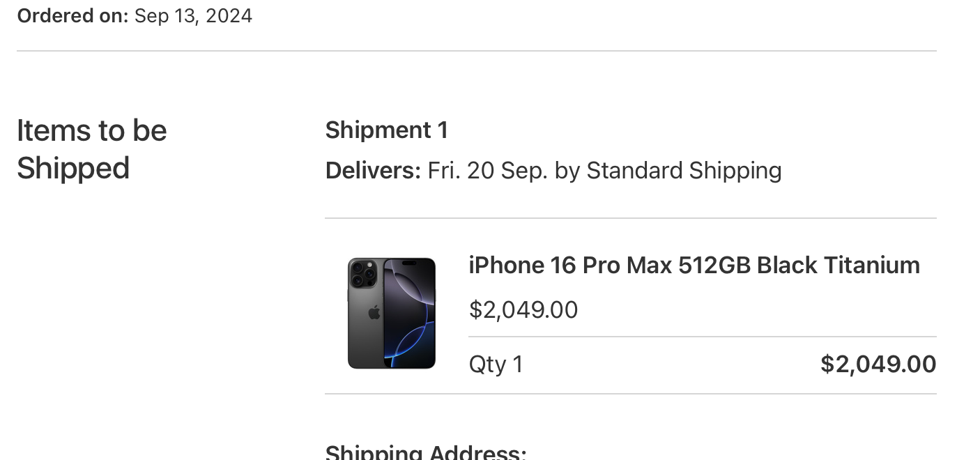
Task: Click the camera lenses on iPhone image
Action: click(x=362, y=273)
